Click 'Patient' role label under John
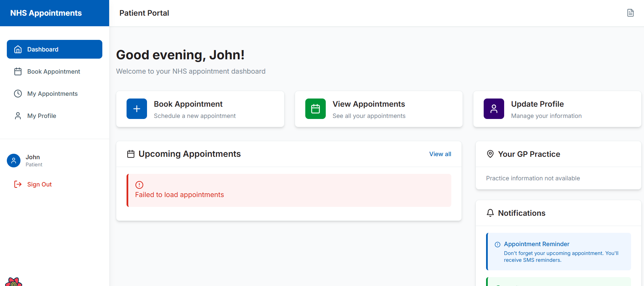The image size is (644, 286). 34,165
